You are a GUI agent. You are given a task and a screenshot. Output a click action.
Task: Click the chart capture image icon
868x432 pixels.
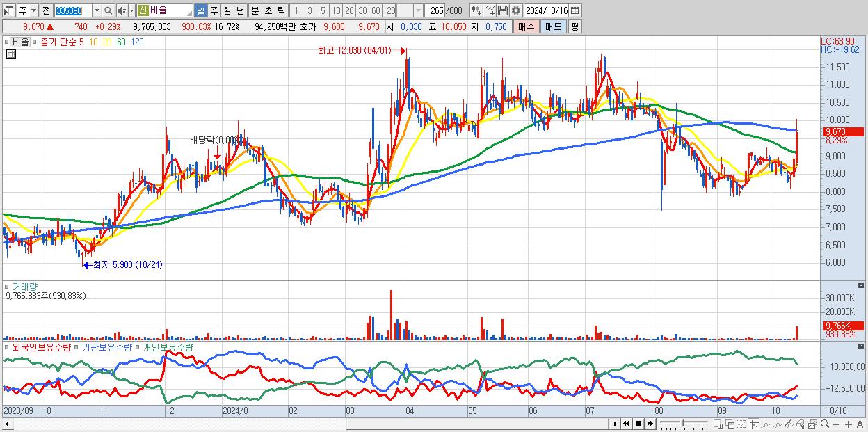[x=812, y=424]
